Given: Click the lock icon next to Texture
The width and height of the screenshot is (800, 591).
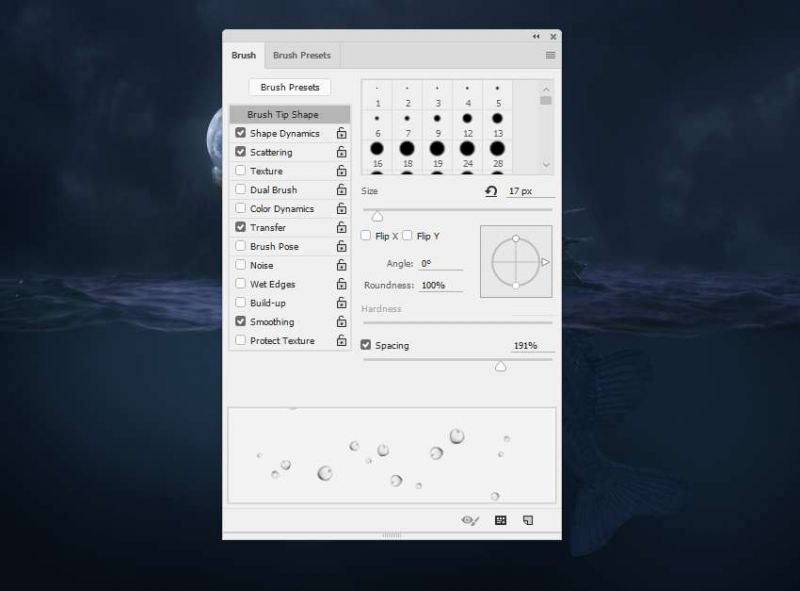Looking at the screenshot, I should 341,171.
